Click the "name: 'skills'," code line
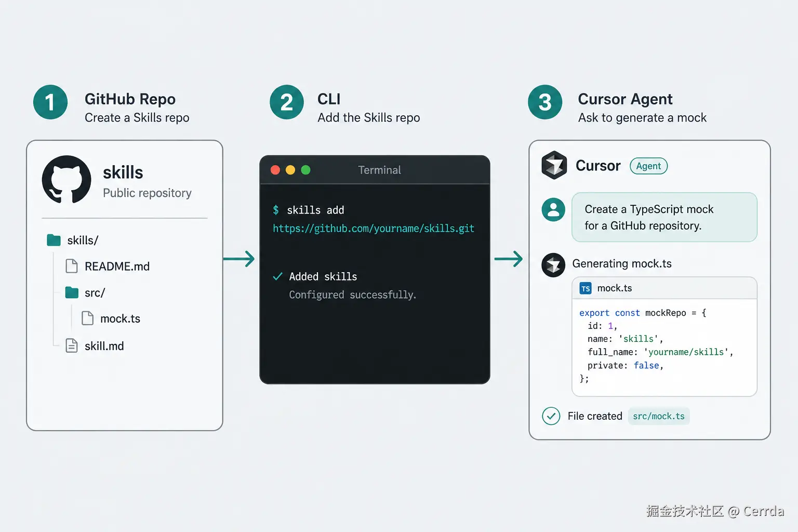This screenshot has height=532, width=798. point(626,339)
